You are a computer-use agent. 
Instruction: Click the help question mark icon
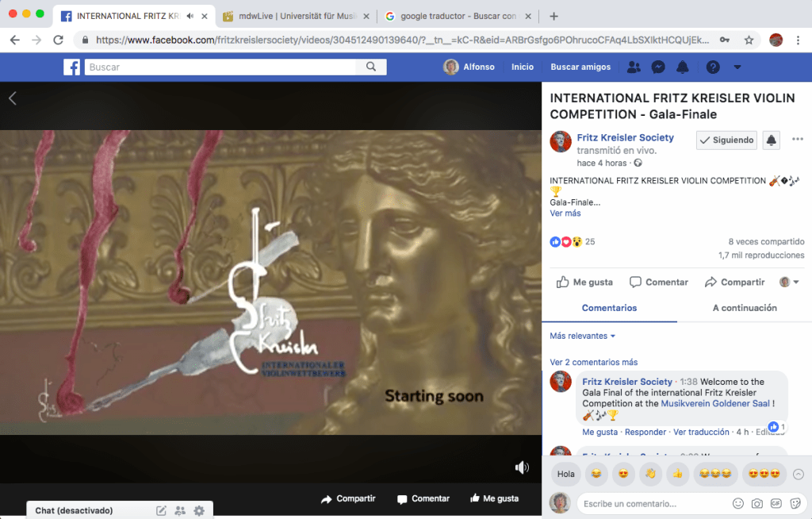[x=713, y=67]
